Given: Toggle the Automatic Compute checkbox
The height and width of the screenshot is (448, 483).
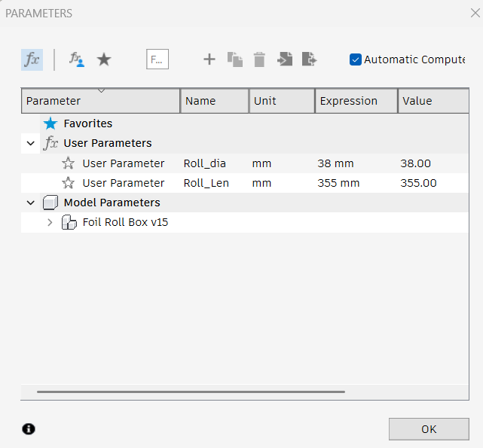Looking at the screenshot, I should (x=356, y=59).
